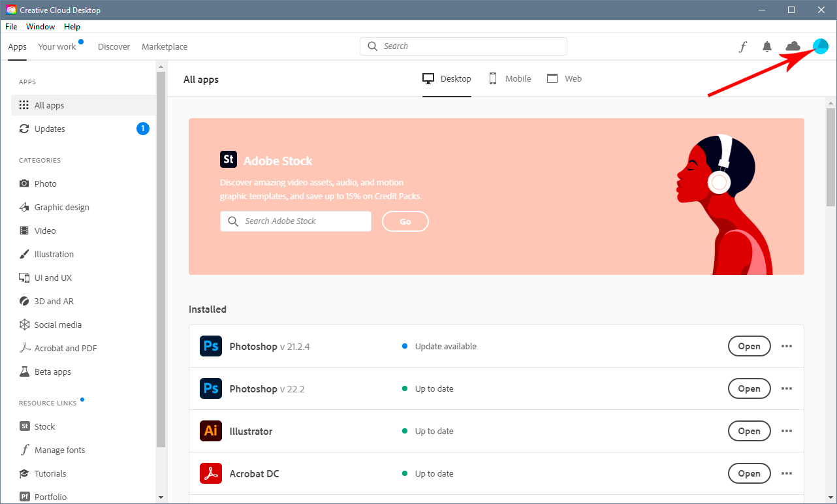Click the notifications bell icon
This screenshot has width=837, height=504.
pyautogui.click(x=767, y=46)
